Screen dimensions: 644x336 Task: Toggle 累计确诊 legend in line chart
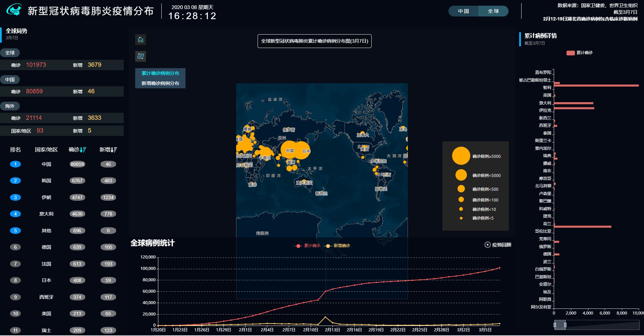(307, 246)
